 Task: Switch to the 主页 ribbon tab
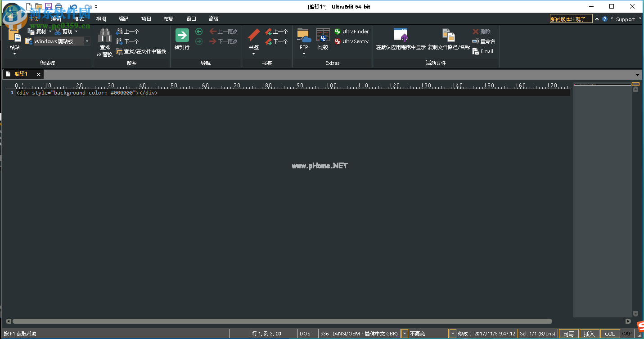click(x=34, y=19)
